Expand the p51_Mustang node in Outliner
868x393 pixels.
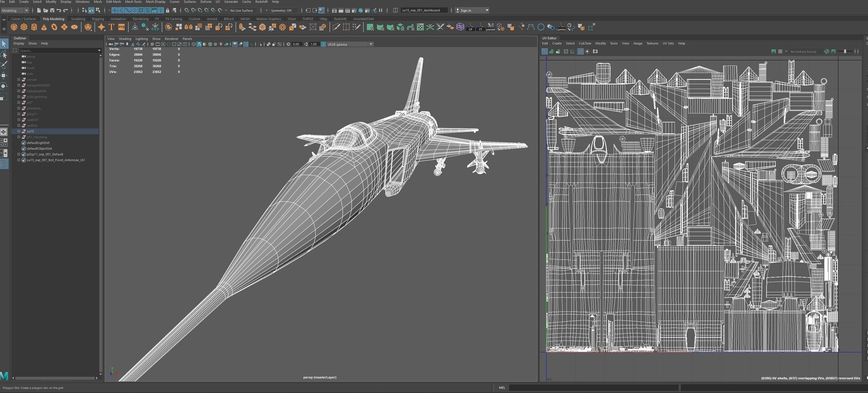[x=19, y=137]
